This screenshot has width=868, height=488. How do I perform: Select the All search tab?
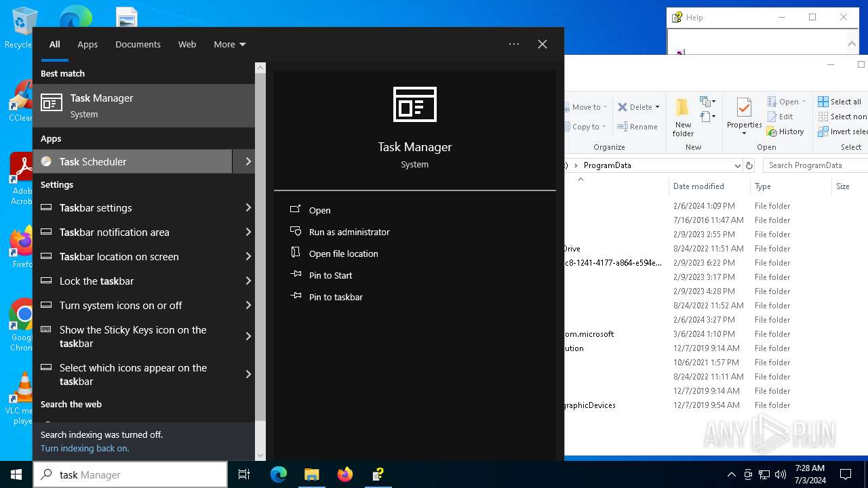click(x=55, y=44)
